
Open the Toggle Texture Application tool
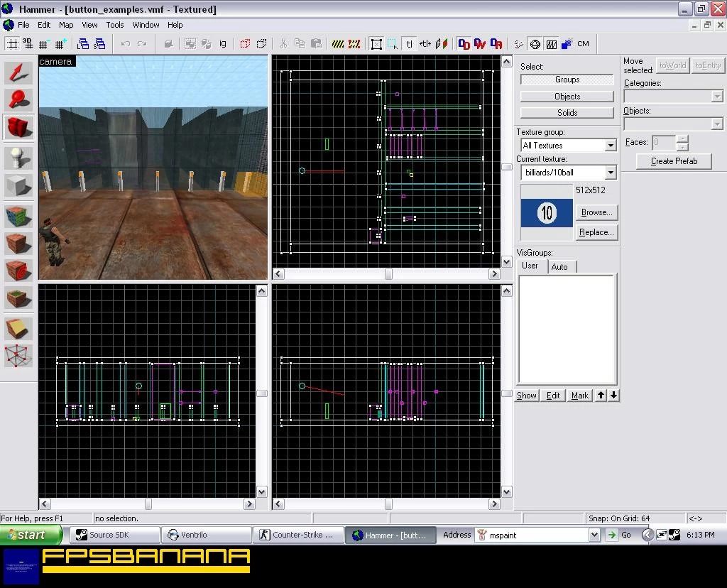[18, 217]
